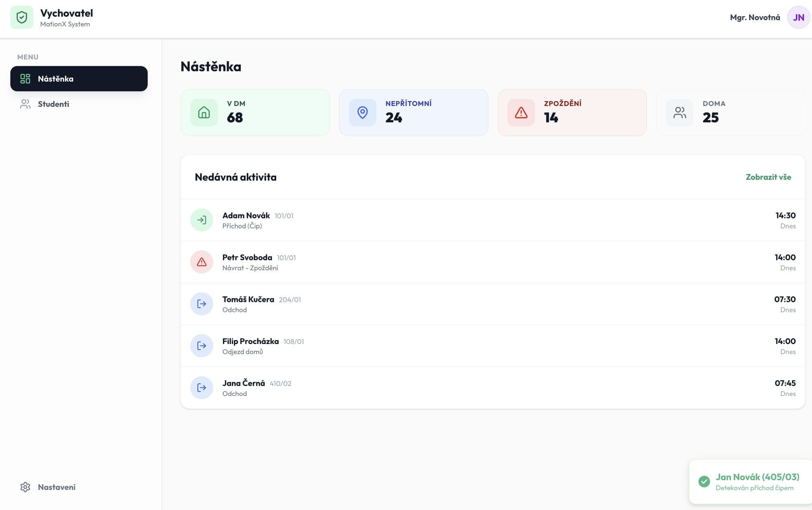Click the location pin icon on Nepřítomní card
This screenshot has height=510, width=812.
click(x=363, y=112)
